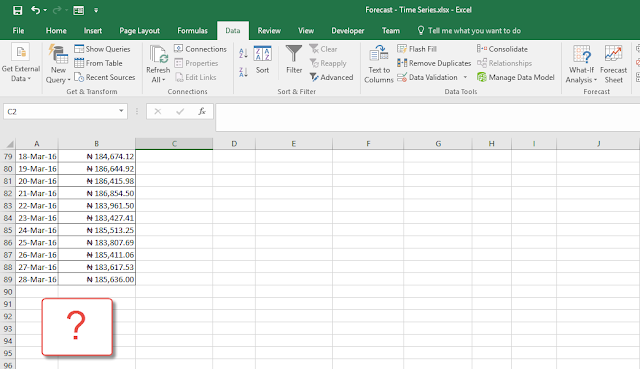
Task: Expand the Data Validation dropdown arrow
Action: pos(465,77)
